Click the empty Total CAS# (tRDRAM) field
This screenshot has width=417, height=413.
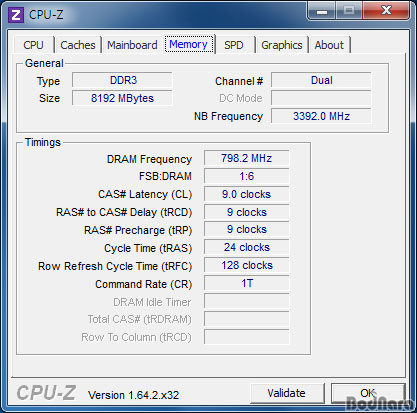click(247, 319)
